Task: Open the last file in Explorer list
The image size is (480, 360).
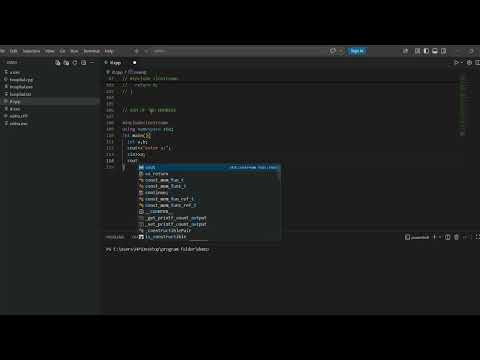Action: click(x=50, y=124)
